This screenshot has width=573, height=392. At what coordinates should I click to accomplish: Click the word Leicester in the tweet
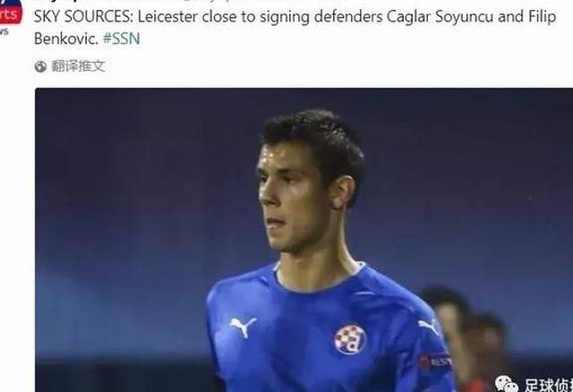pos(167,17)
